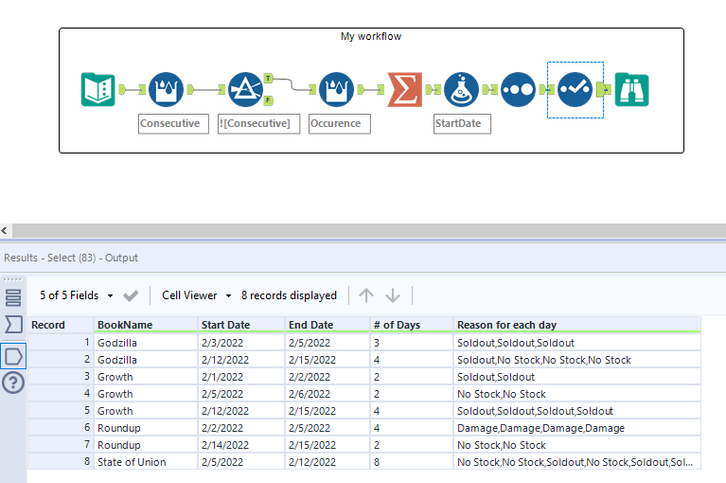
Task: Click the help question mark icon
Action: (13, 383)
